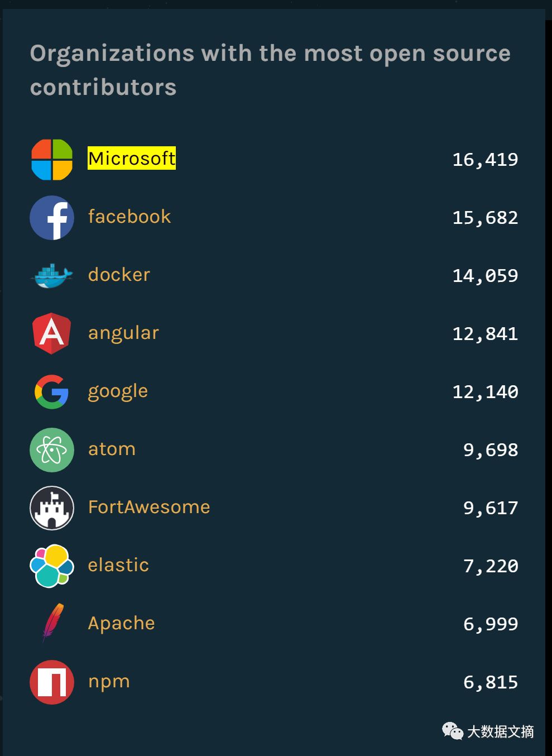Open the elastic organization link

tap(118, 564)
